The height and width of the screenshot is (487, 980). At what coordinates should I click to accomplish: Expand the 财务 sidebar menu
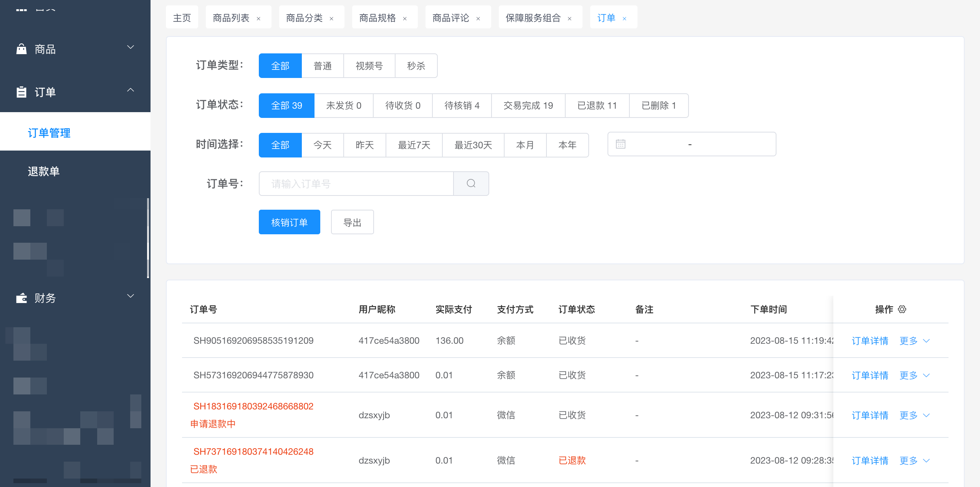(131, 296)
